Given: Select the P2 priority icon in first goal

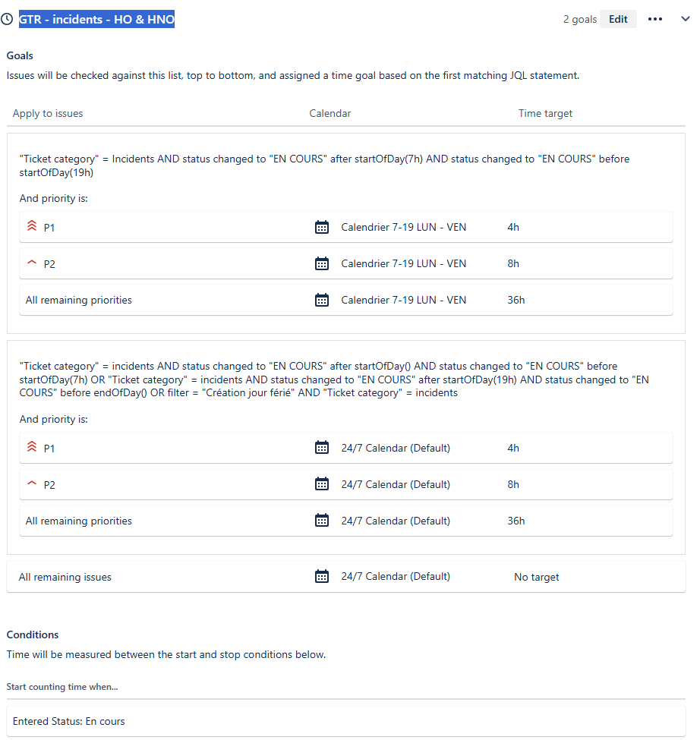Looking at the screenshot, I should (30, 263).
